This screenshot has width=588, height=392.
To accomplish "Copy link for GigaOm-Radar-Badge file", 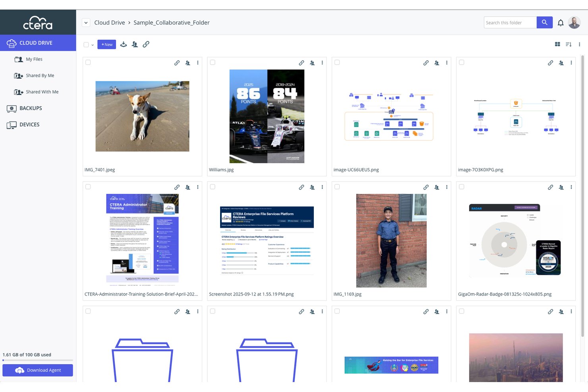I will pos(550,187).
